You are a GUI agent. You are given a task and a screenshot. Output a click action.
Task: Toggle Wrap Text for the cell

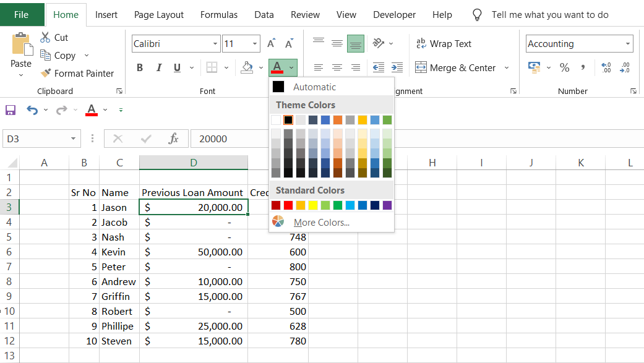[x=444, y=44]
